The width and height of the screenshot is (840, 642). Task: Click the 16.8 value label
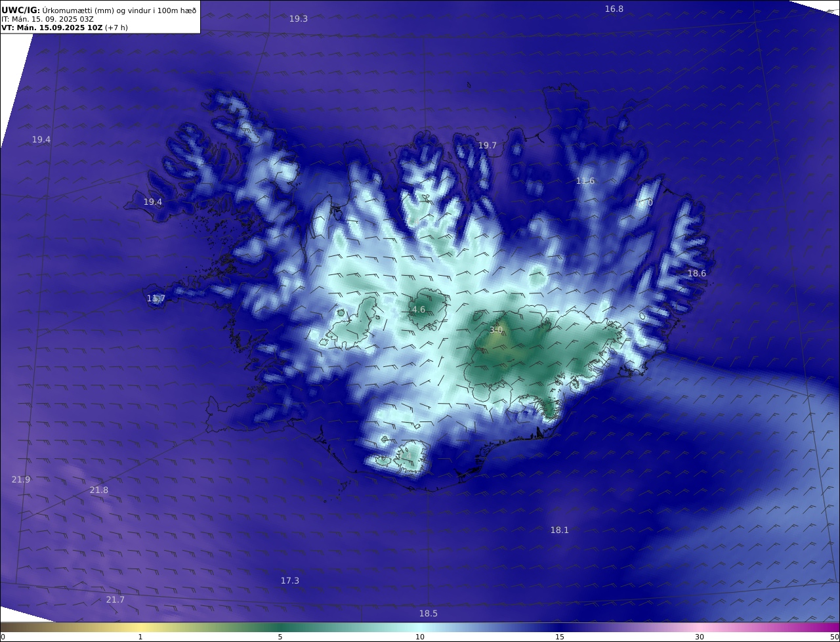pos(614,9)
